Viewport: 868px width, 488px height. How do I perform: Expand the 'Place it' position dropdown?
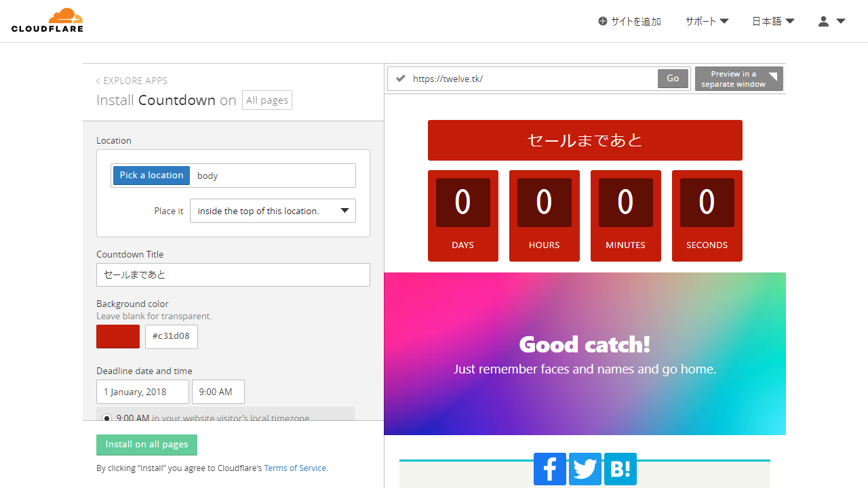[x=273, y=211]
